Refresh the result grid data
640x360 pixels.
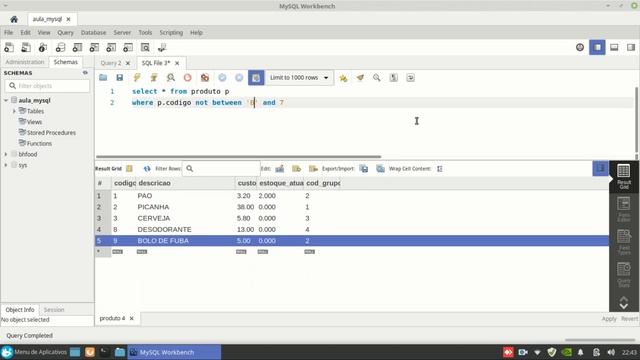(147, 169)
